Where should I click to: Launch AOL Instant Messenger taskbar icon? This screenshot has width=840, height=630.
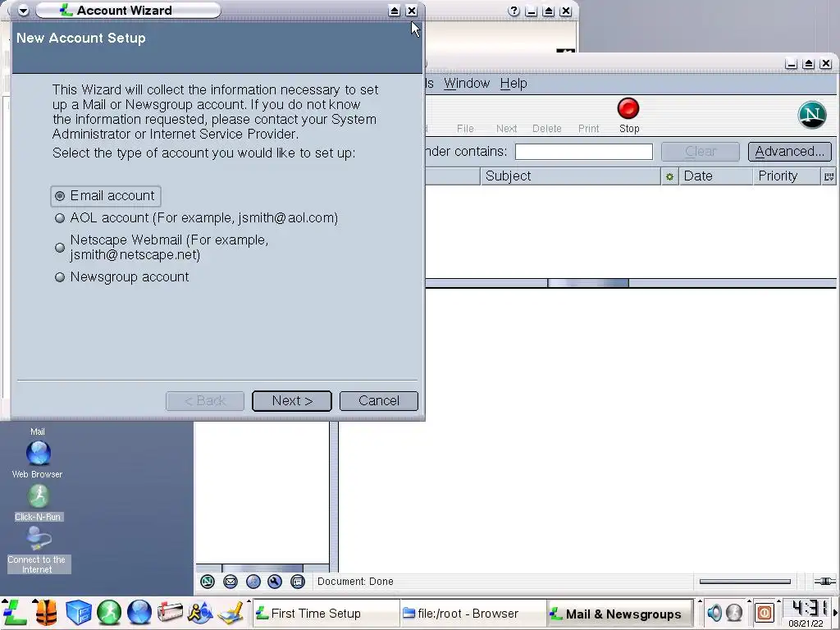pos(200,613)
